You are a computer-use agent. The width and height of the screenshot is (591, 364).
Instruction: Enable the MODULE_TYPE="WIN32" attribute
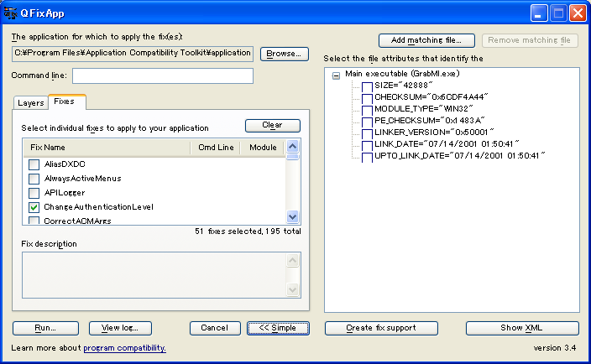(367, 111)
